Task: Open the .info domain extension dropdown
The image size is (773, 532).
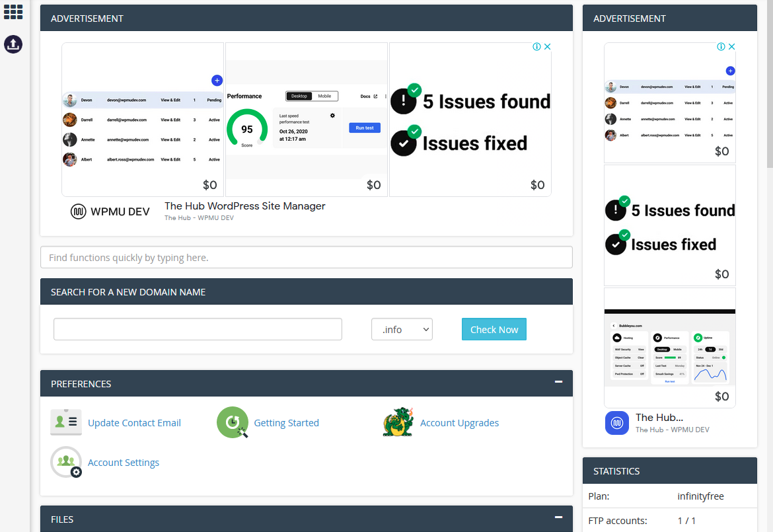Action: pos(402,329)
